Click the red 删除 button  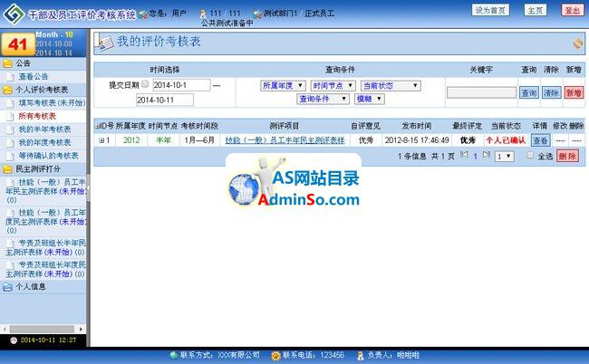pyautogui.click(x=567, y=156)
